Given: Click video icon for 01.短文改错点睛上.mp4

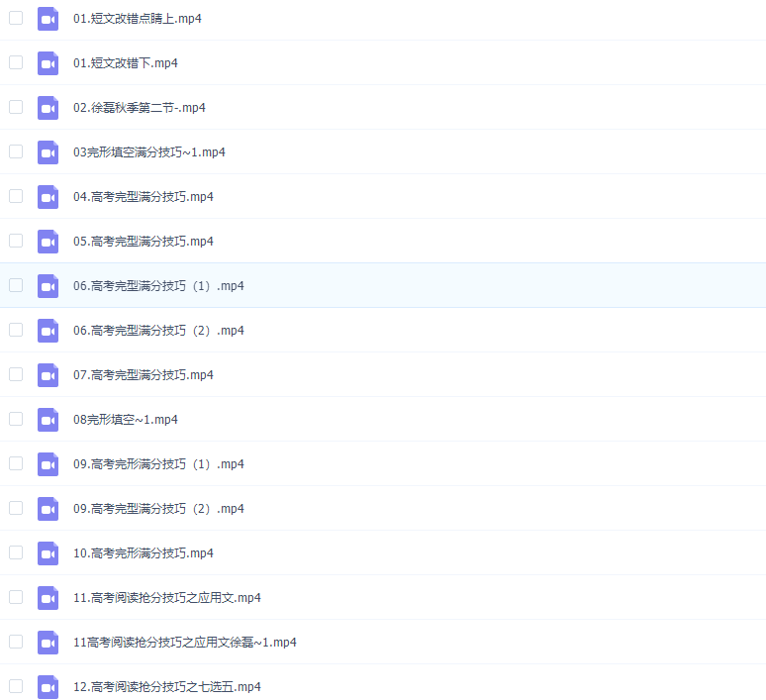Looking at the screenshot, I should point(48,19).
